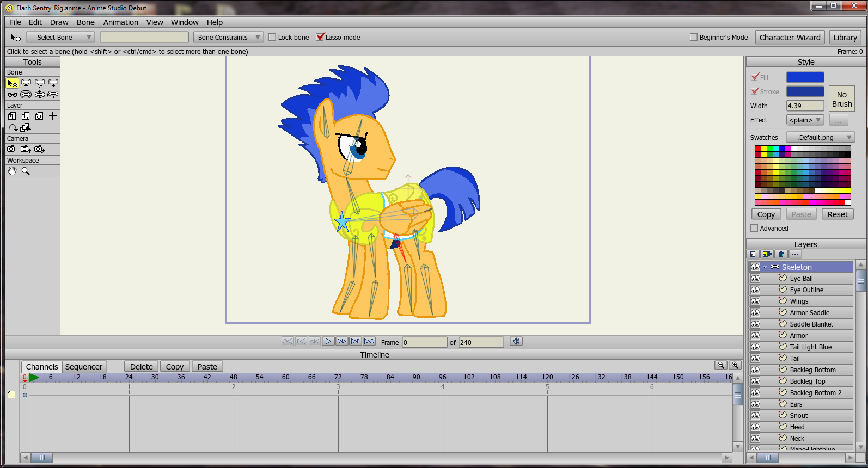Screen dimensions: 868x468
Task: Choose the Zoom Camera tool
Action: pos(26,149)
